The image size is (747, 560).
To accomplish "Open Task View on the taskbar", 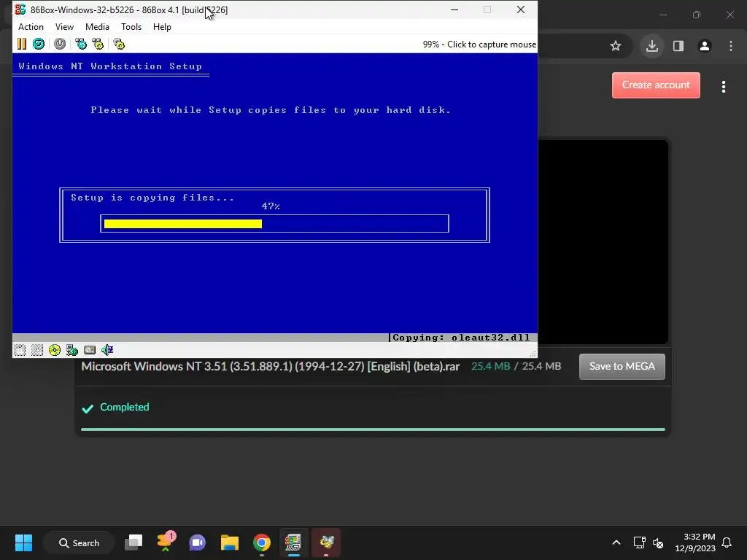I will coord(134,542).
